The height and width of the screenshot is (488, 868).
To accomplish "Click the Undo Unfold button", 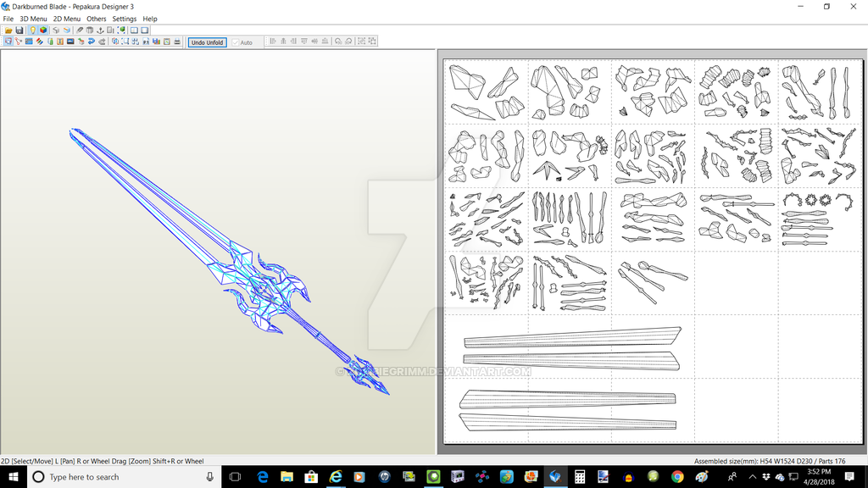I will pyautogui.click(x=207, y=42).
